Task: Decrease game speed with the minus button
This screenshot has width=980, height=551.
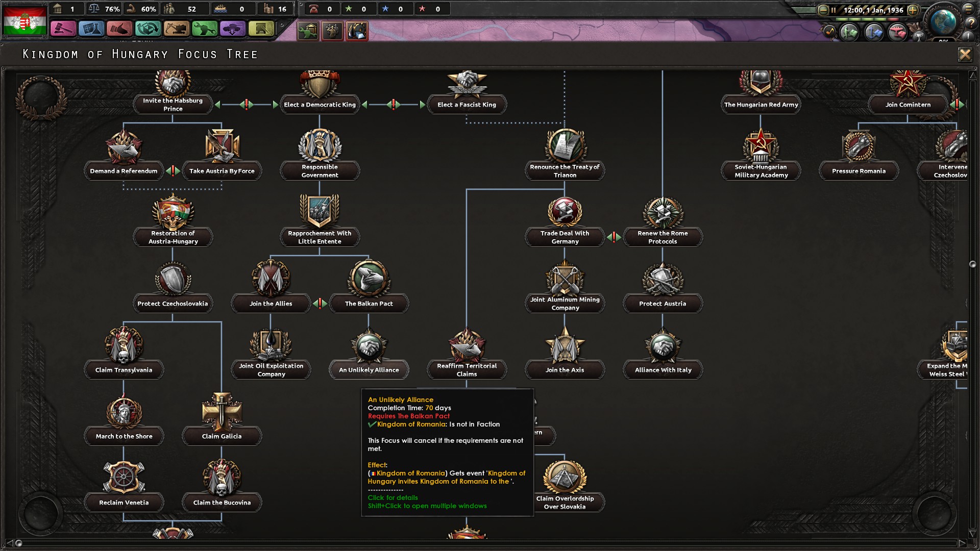Action: coord(823,10)
